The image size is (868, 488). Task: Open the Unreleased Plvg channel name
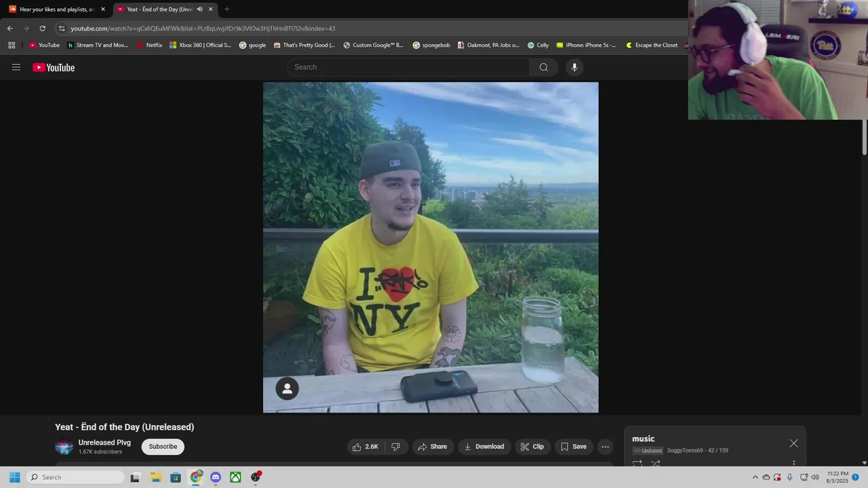(104, 443)
